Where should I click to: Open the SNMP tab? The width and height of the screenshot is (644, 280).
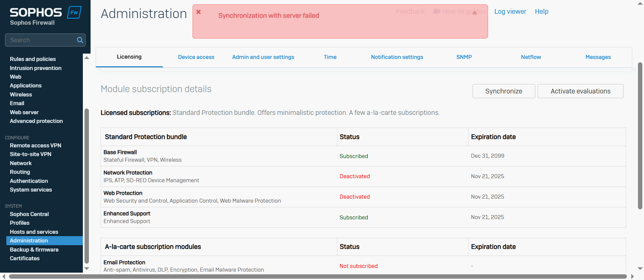tap(464, 57)
